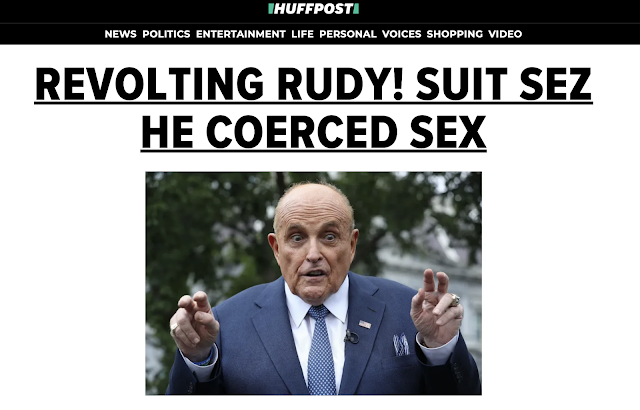
Task: Navigate to the PERSONAL section
Action: click(x=348, y=34)
